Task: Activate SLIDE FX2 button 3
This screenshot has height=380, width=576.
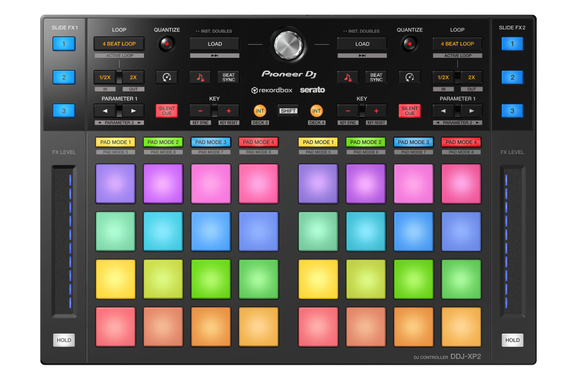Action: [x=512, y=111]
